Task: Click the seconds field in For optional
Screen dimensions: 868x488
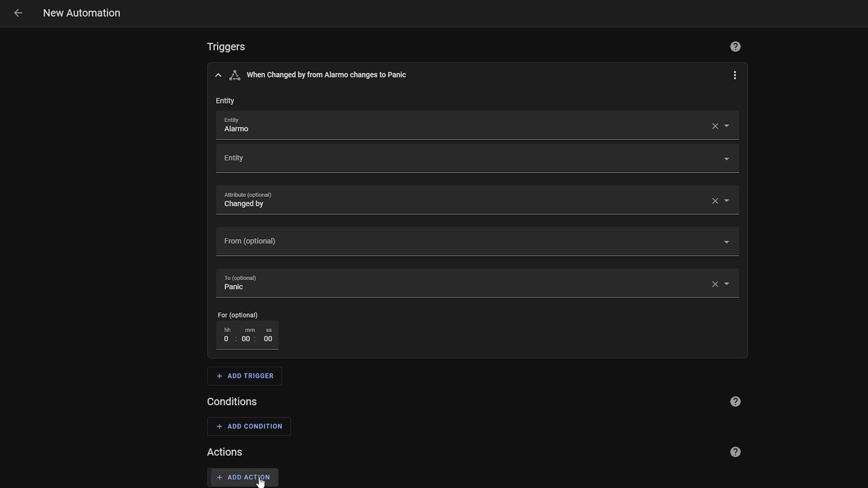Action: click(268, 338)
